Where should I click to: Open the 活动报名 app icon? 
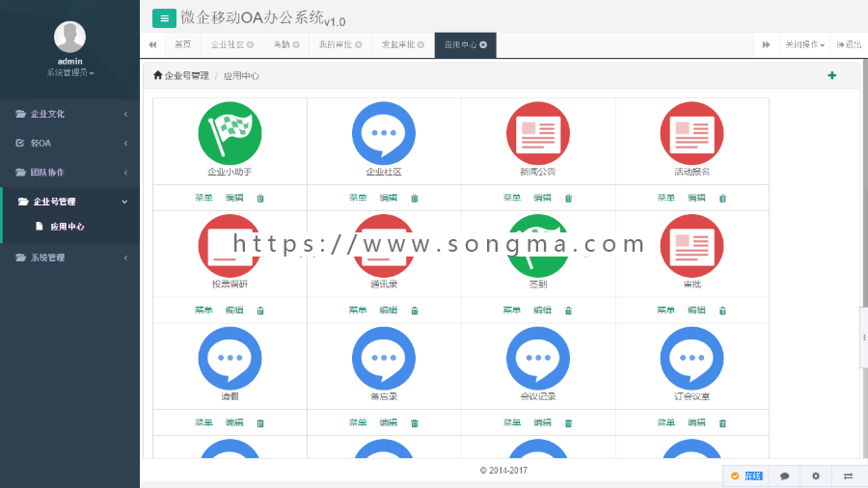click(x=692, y=133)
